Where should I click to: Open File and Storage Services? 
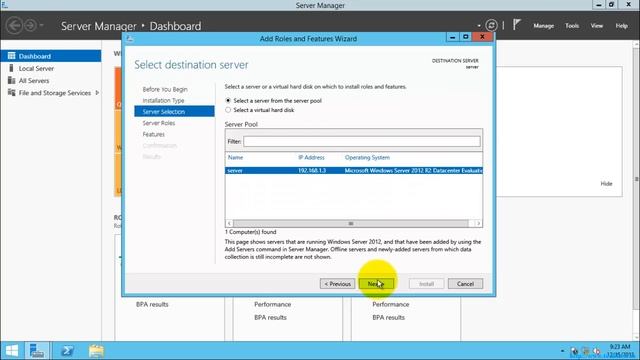click(55, 93)
